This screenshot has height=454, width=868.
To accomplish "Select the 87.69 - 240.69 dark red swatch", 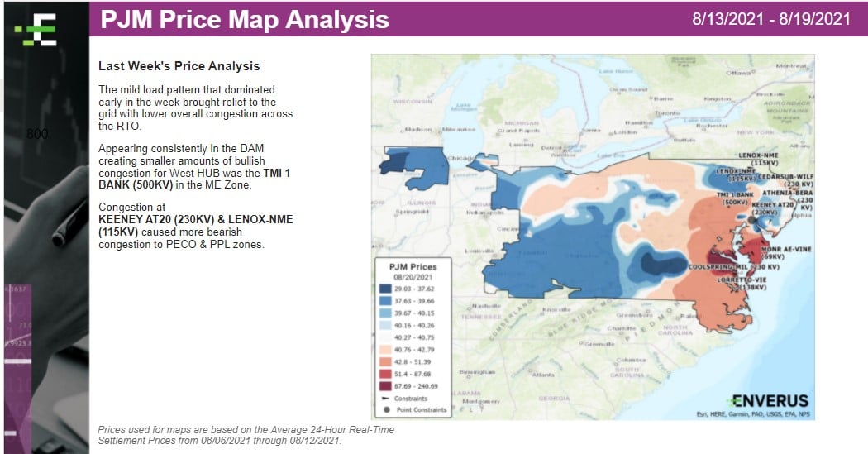I will point(387,386).
